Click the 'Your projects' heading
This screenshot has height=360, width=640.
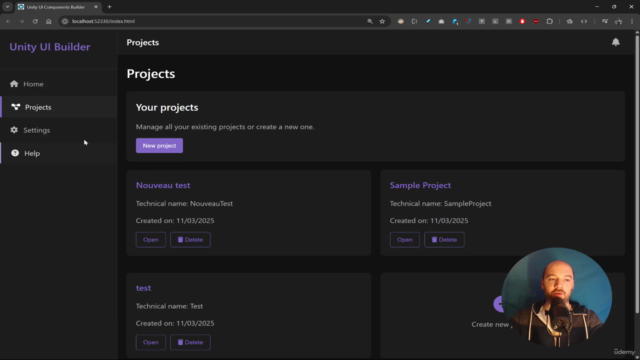point(167,107)
